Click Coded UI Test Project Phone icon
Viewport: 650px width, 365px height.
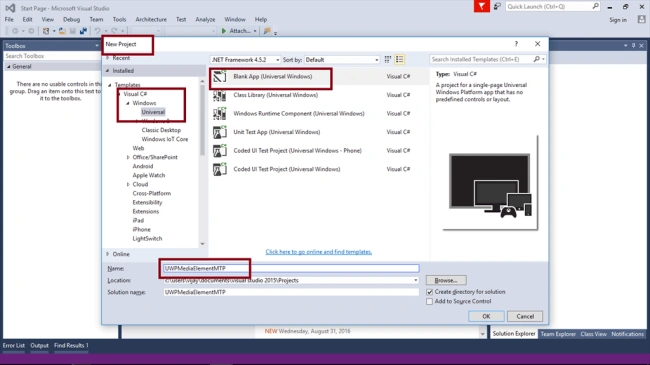[220, 151]
